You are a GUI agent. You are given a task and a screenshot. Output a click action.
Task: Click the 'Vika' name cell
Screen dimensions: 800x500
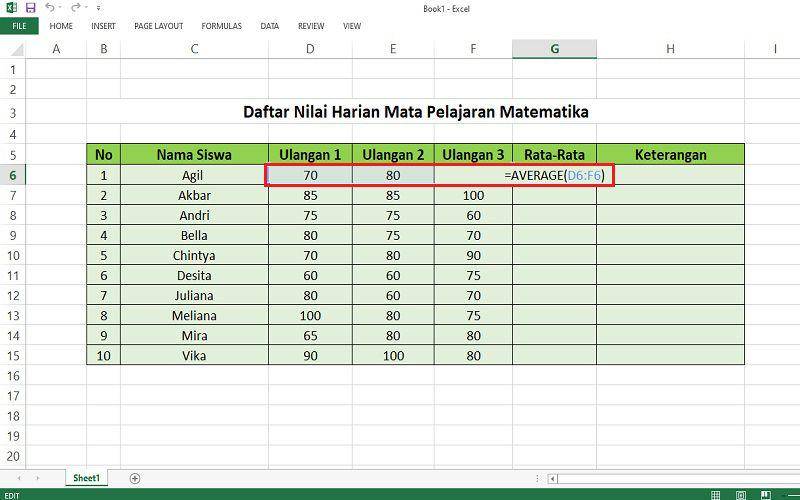point(194,356)
